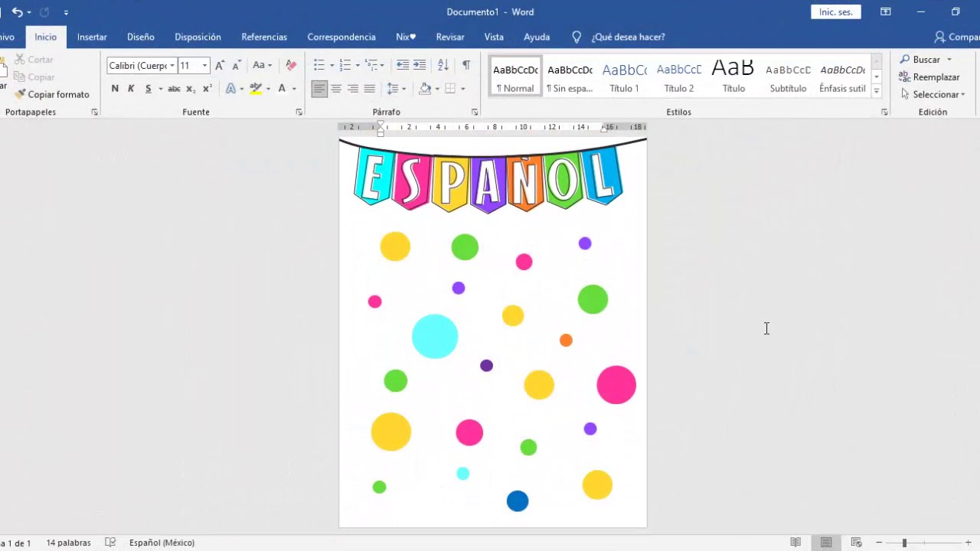Viewport: 980px width, 551px height.
Task: Open the Insertar tab
Action: 92,37
